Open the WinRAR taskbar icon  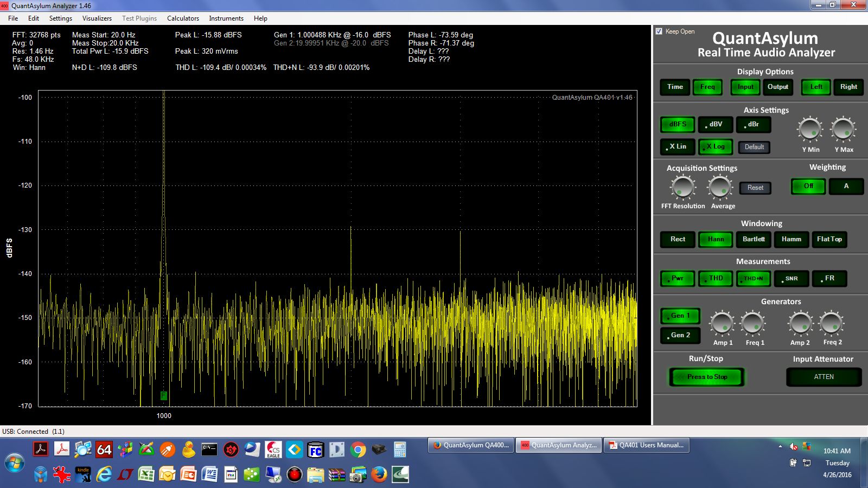coord(336,474)
